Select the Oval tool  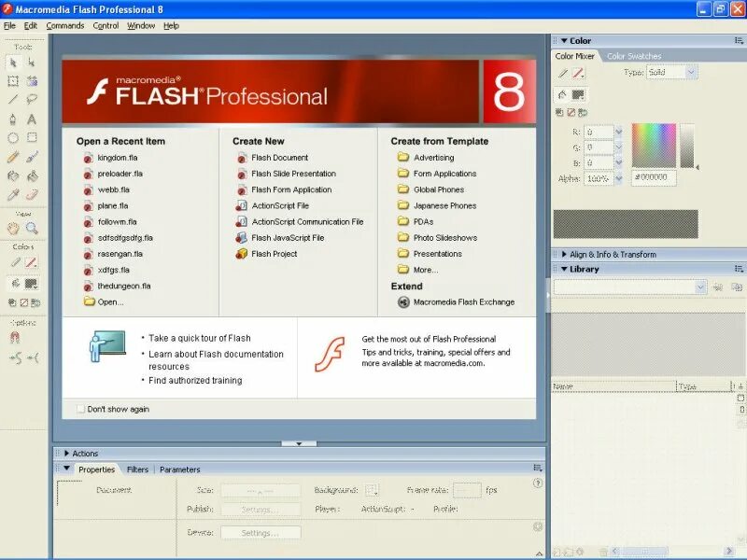pyautogui.click(x=13, y=138)
